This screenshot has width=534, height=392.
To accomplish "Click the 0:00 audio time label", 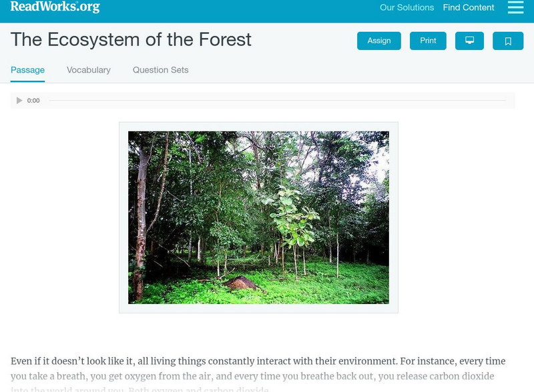I will click(x=33, y=101).
